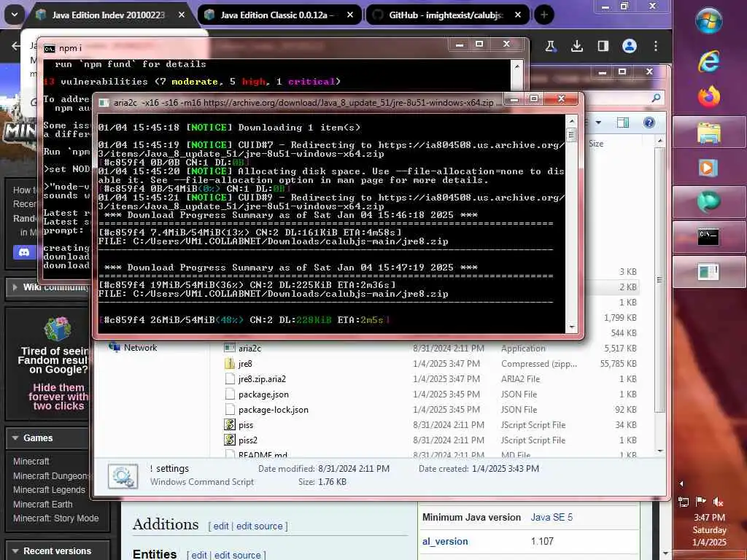Open Minecraft: Story Mode link

(x=55, y=518)
